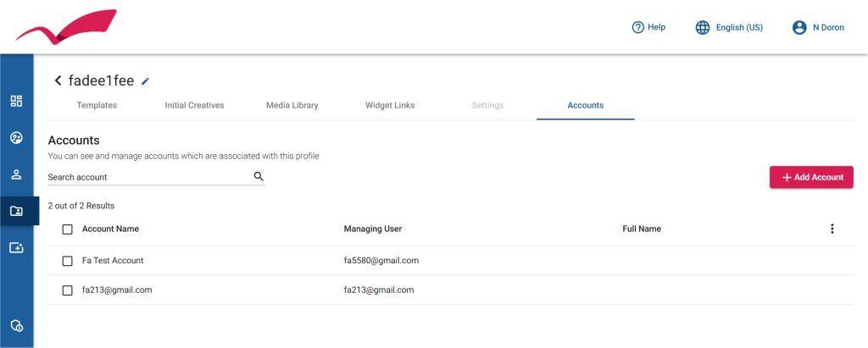Go back using arrow beside fadee1fee

pos(58,80)
